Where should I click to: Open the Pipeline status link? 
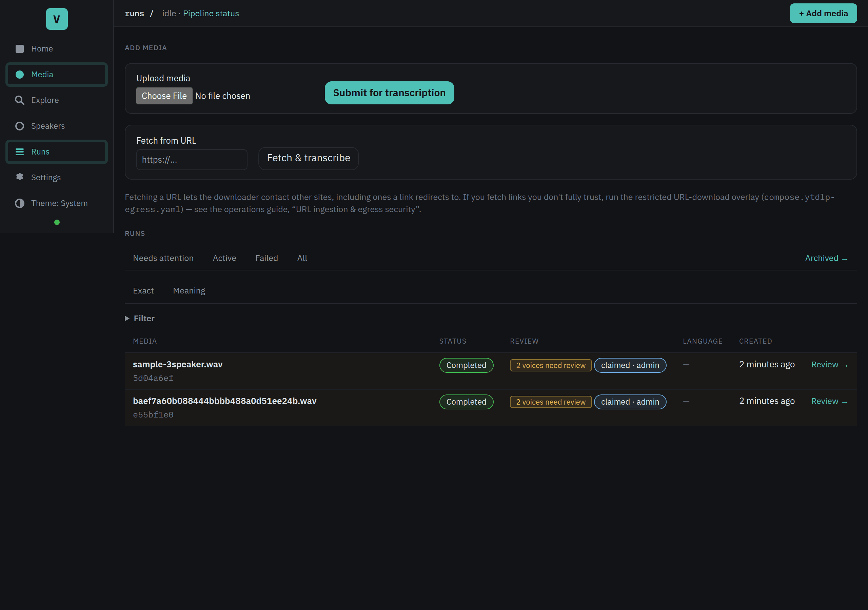211,13
